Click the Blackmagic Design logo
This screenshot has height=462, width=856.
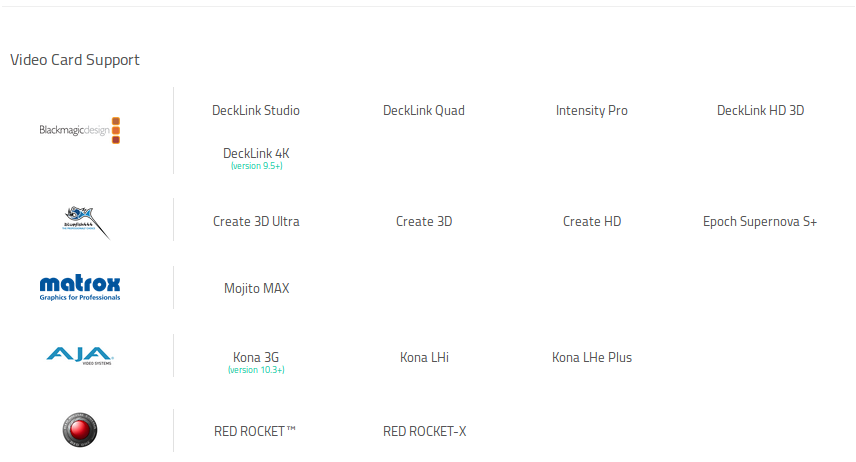pyautogui.click(x=80, y=130)
